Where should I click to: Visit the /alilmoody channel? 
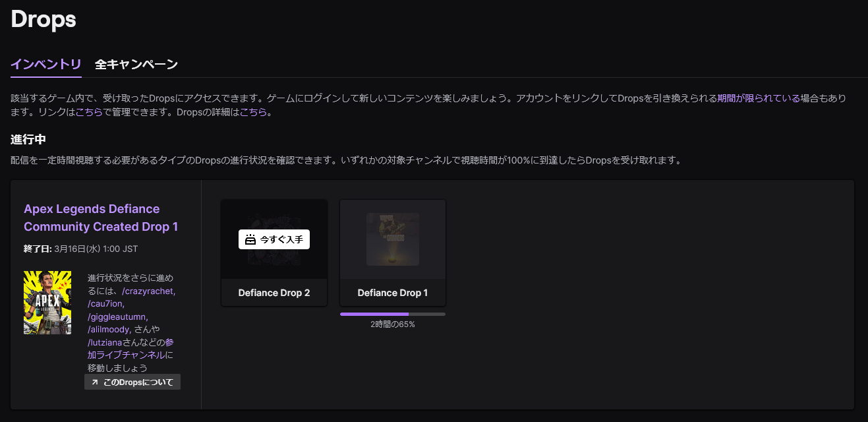tap(109, 329)
